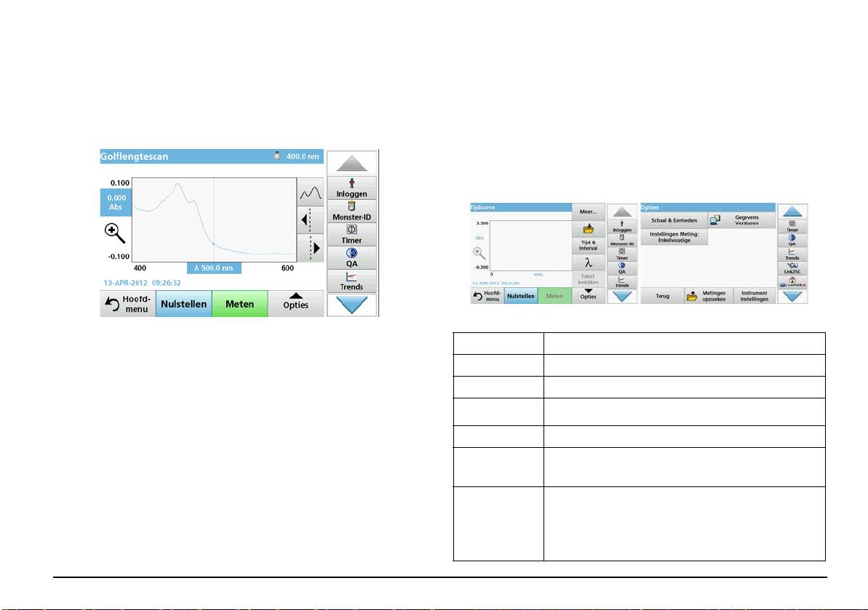Image resolution: width=868 pixels, height=610 pixels.
Task: Expand Opties on the Golflengtescan screen
Action: coord(295,304)
